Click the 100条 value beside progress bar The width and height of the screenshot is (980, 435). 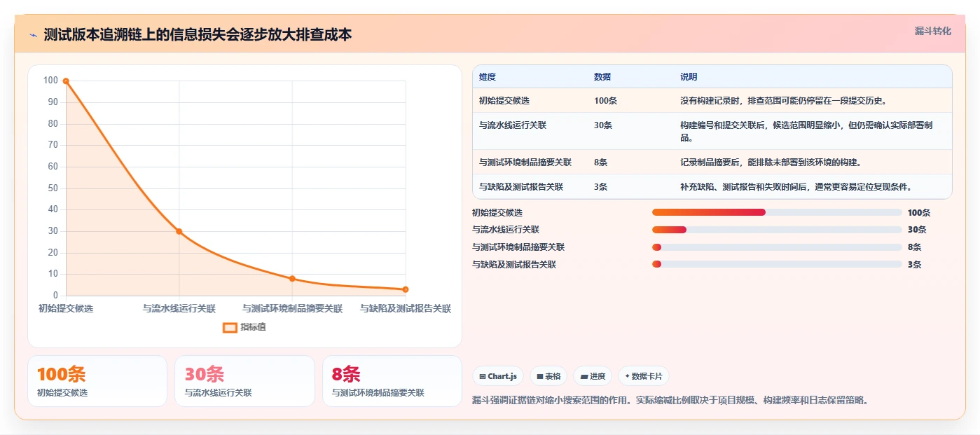pos(919,212)
